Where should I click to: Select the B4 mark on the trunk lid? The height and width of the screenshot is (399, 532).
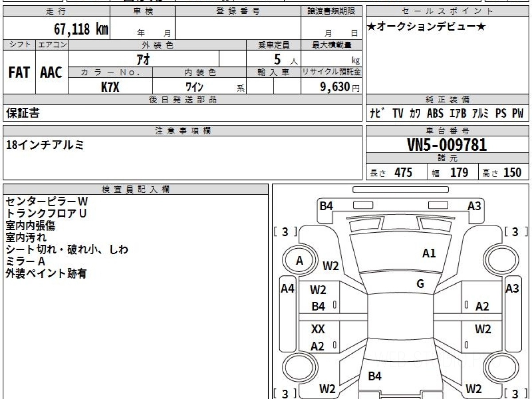coord(375,376)
